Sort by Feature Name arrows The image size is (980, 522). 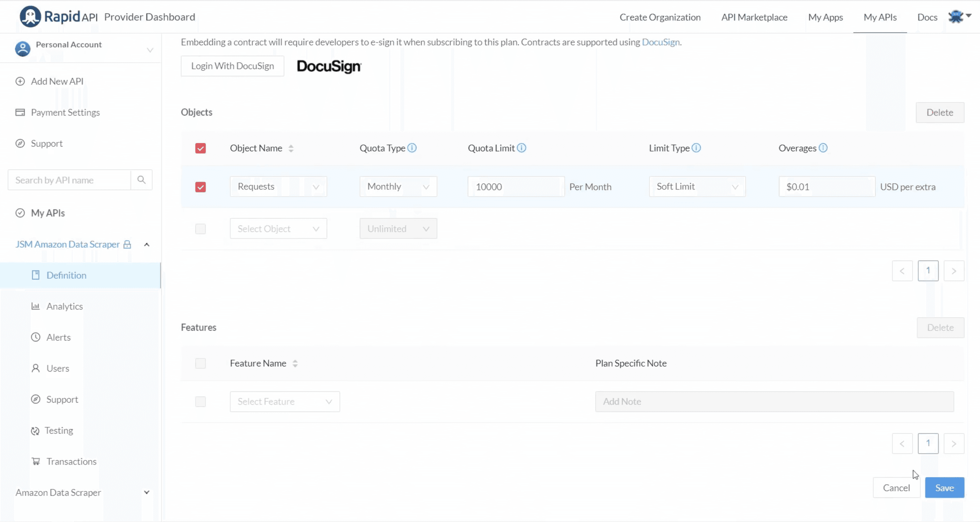click(x=295, y=364)
